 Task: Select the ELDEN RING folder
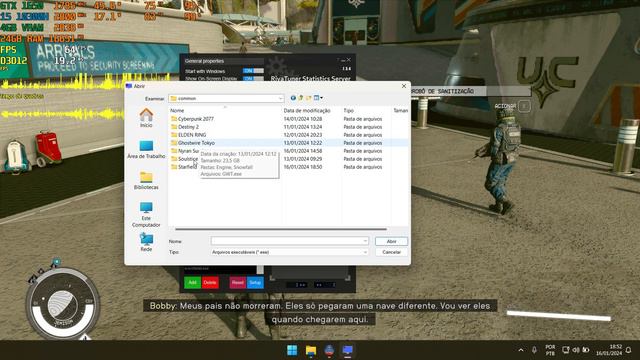(192, 135)
